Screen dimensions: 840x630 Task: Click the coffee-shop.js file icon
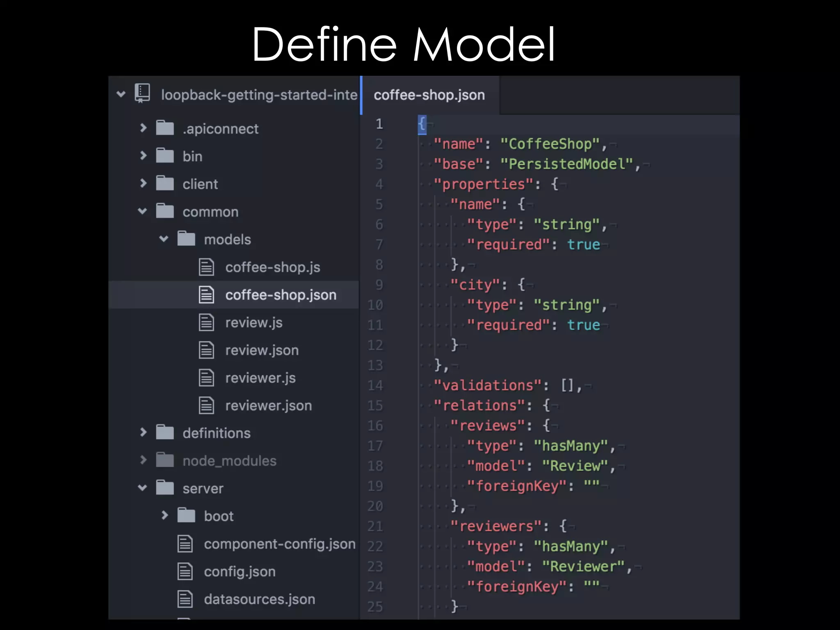(206, 267)
